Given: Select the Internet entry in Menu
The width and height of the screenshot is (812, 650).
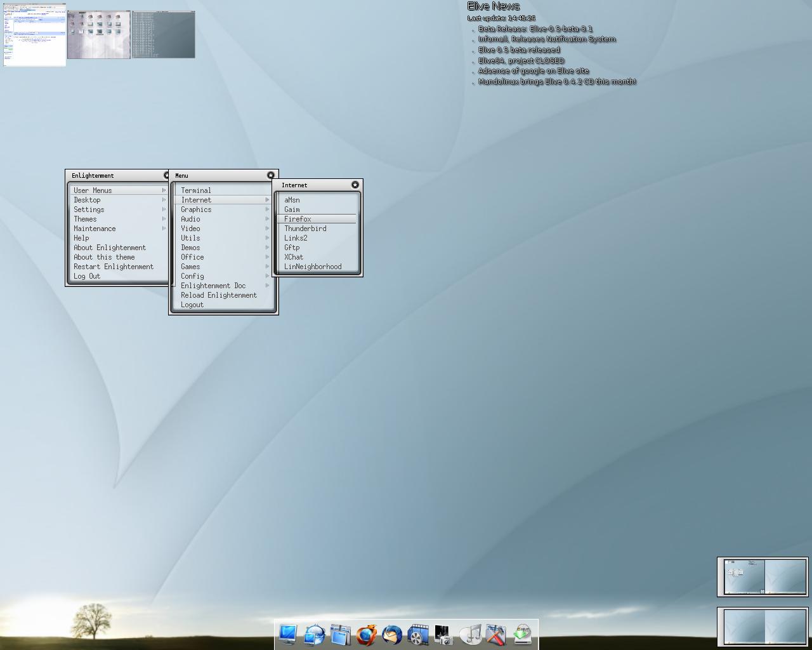Looking at the screenshot, I should coord(223,200).
